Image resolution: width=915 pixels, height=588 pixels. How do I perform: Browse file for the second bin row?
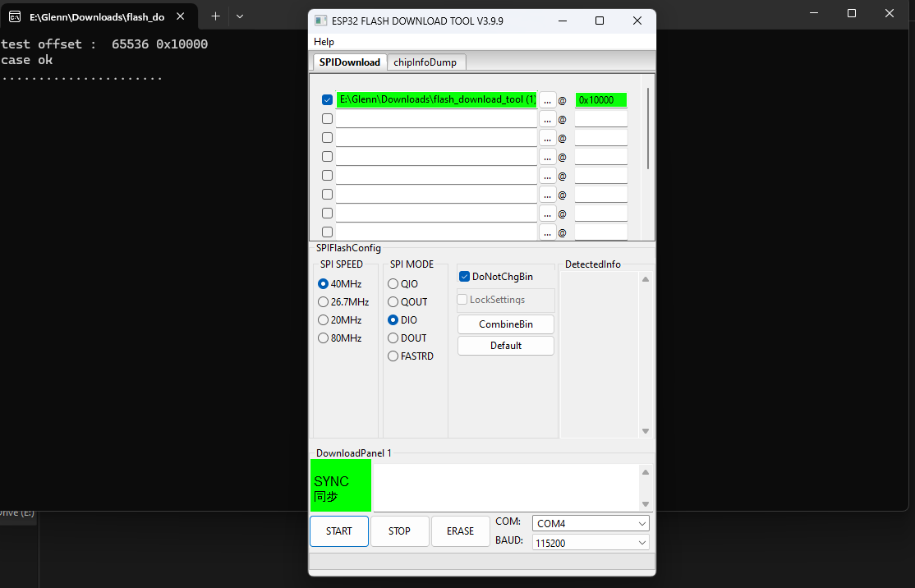(x=547, y=119)
